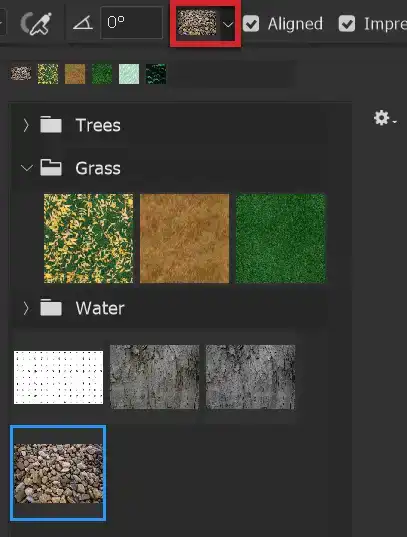This screenshot has height=537, width=407.
Task: Click the Water folder icon
Action: (x=51, y=308)
